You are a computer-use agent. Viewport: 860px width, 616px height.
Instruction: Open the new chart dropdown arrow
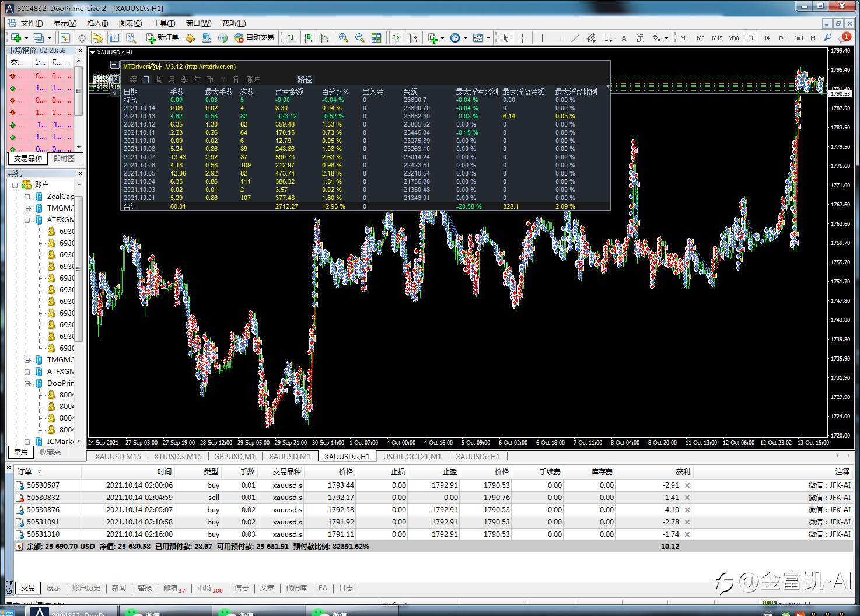click(x=26, y=38)
